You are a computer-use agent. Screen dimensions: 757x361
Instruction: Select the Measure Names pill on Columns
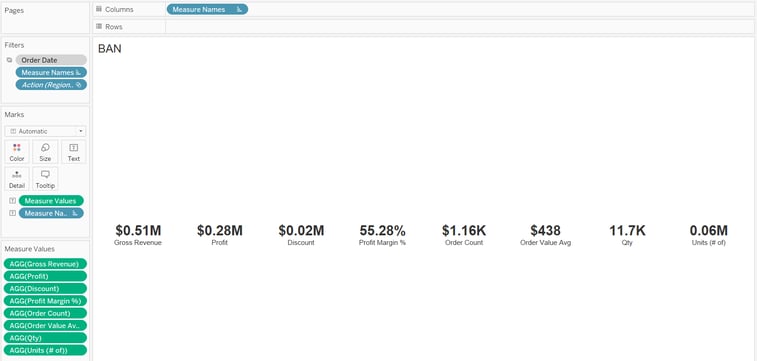tap(207, 9)
